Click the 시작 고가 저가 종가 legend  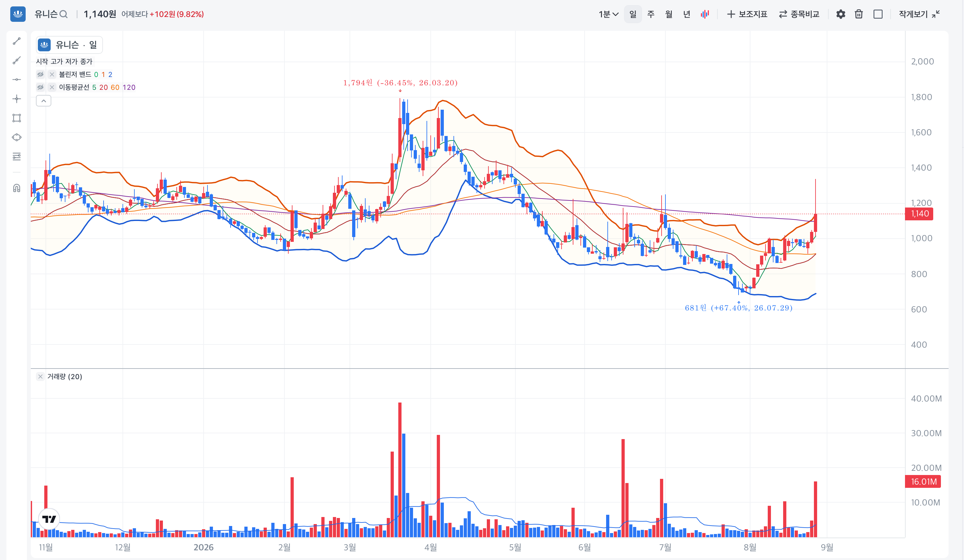[64, 62]
